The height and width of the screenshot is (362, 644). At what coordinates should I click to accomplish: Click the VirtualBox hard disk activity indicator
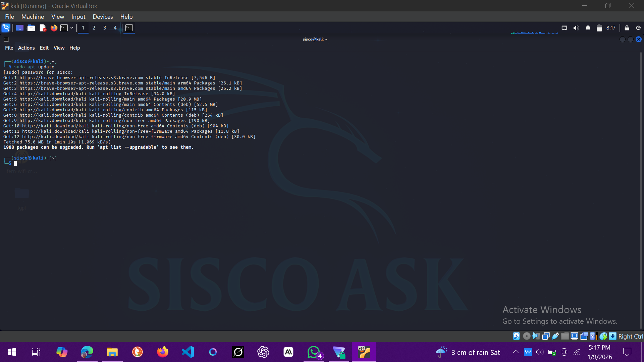517,336
